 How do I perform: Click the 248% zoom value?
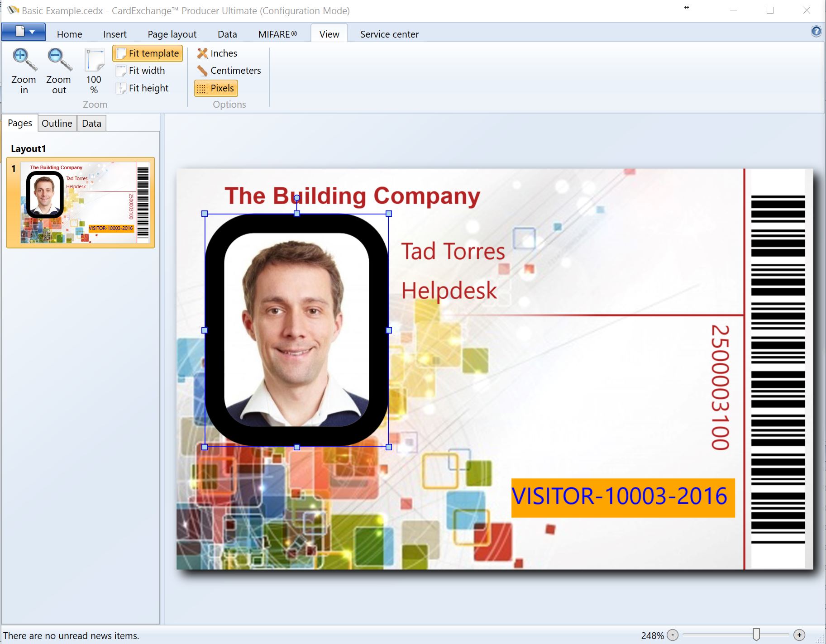coord(652,635)
